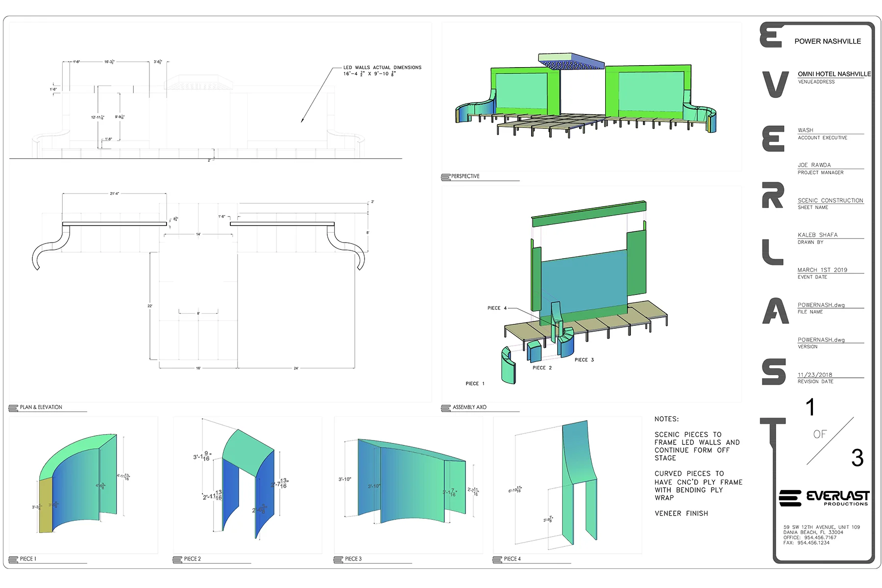The height and width of the screenshot is (588, 882).
Task: Click the NOTES heading text
Action: click(666, 419)
